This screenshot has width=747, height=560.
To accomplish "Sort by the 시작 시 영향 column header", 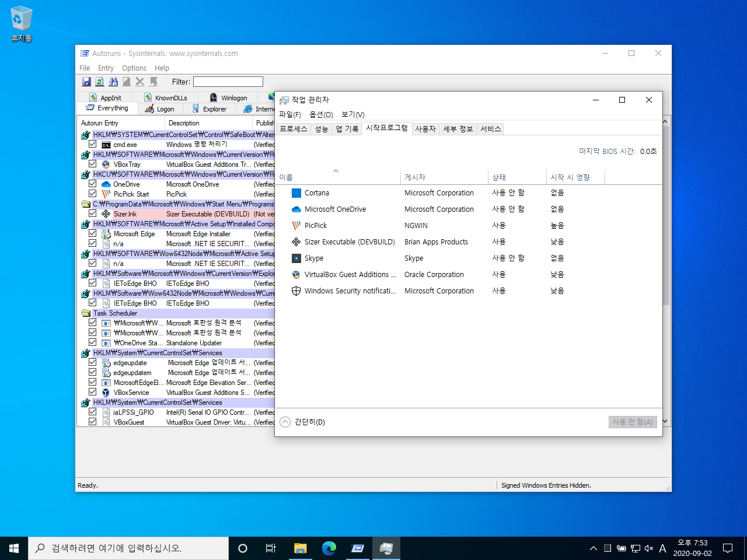I will (x=576, y=177).
